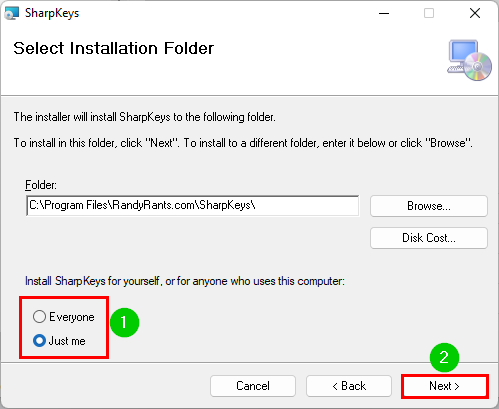Viewport: 499px width, 409px height.
Task: Click the green number 1 badge
Action: (x=124, y=322)
